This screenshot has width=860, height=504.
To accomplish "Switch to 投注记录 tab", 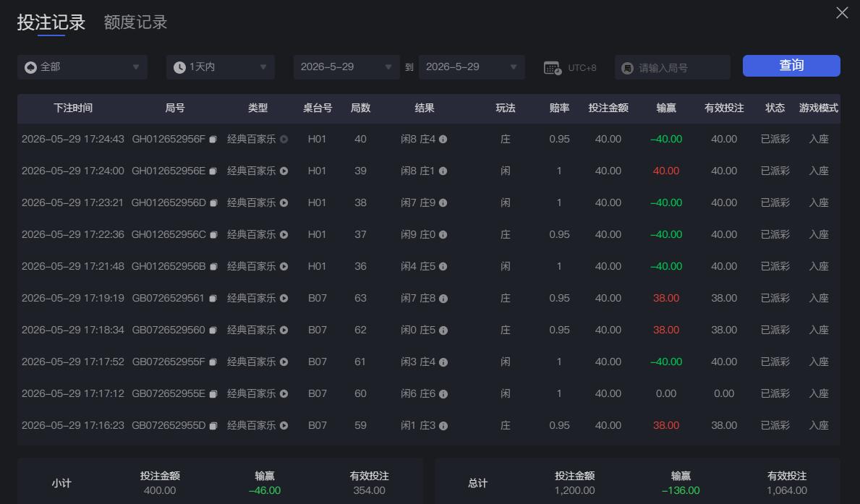I will coord(51,22).
